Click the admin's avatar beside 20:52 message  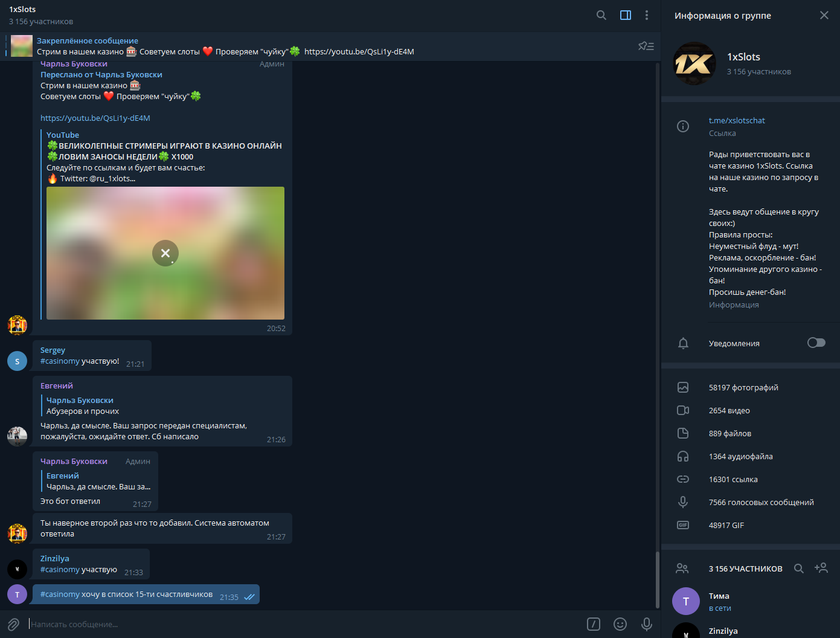[17, 325]
